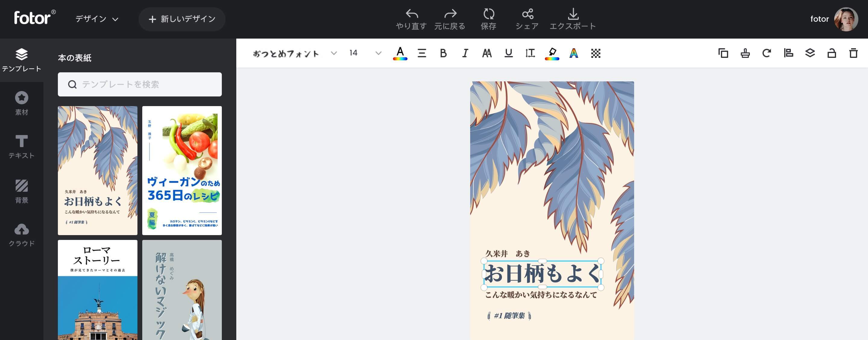Duplicate the selected text layer
This screenshot has width=868, height=340.
(x=723, y=53)
